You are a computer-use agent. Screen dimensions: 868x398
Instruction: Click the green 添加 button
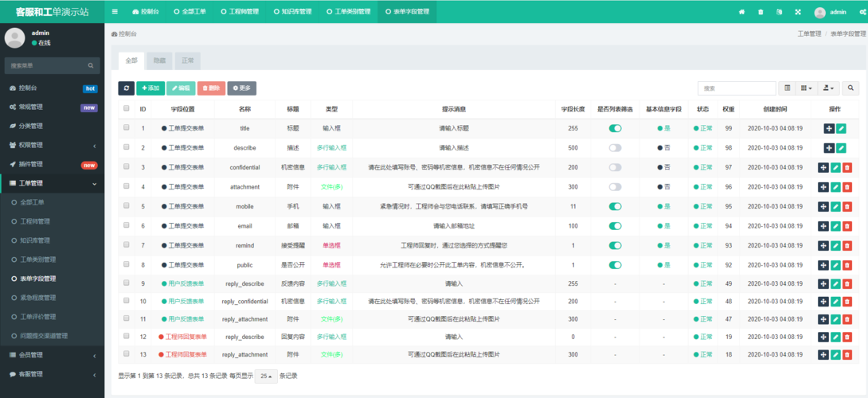[x=151, y=88]
